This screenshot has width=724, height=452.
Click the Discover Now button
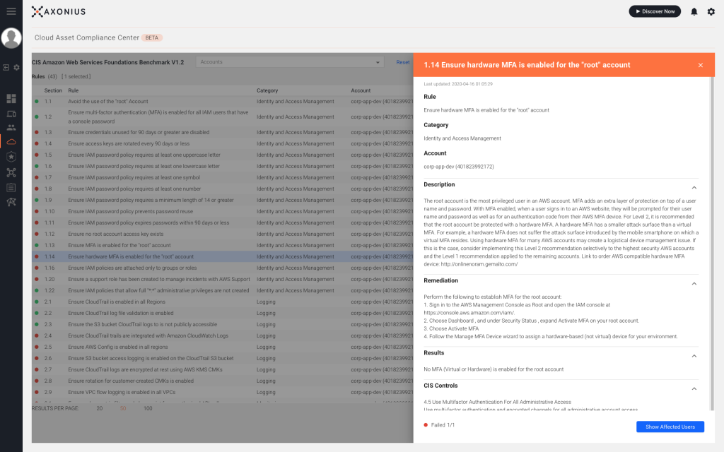[655, 12]
